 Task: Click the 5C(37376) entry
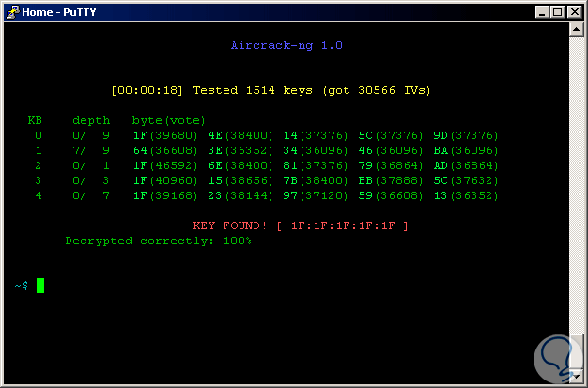391,135
